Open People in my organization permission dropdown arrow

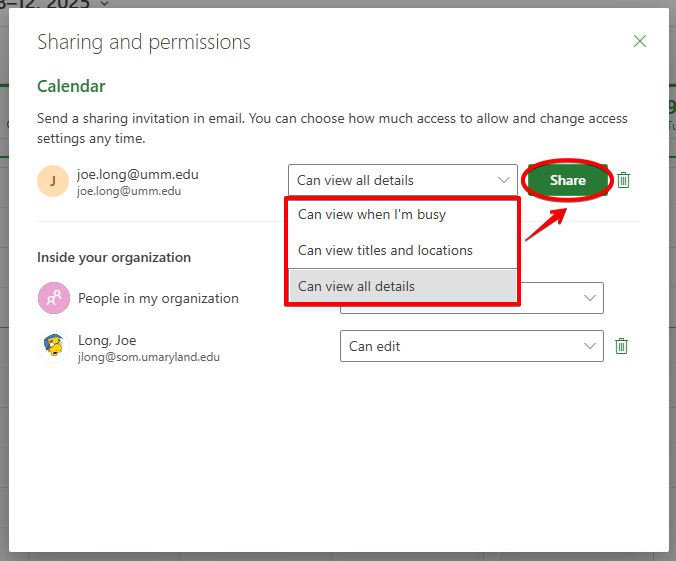point(588,298)
